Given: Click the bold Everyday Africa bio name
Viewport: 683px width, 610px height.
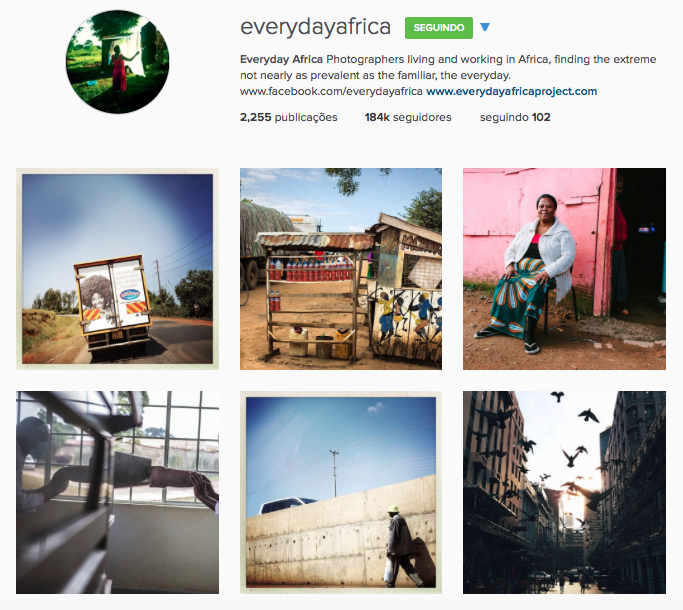Looking at the screenshot, I should pyautogui.click(x=281, y=59).
